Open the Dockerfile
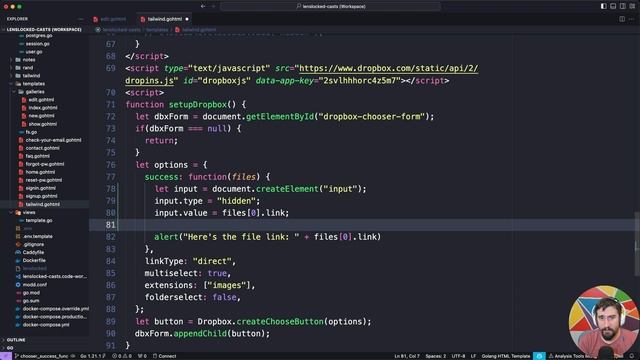Screen dimensions: 640x360 pos(34,260)
